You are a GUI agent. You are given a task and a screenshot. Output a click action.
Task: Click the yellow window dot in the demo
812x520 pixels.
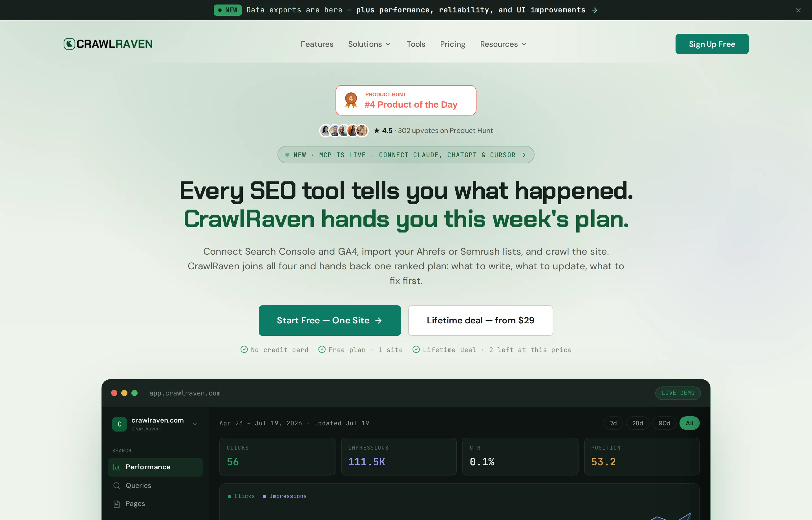point(124,393)
